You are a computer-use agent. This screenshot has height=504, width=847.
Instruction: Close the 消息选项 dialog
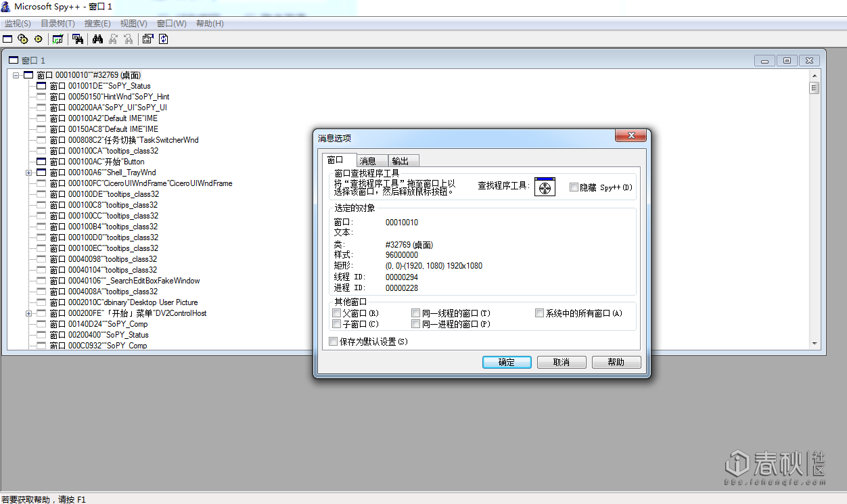tap(631, 136)
